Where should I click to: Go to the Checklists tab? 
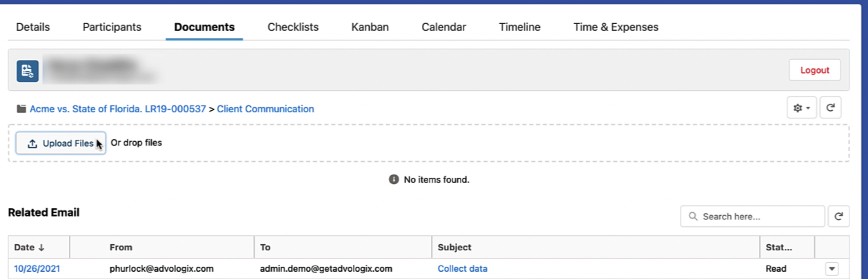pos(293,27)
